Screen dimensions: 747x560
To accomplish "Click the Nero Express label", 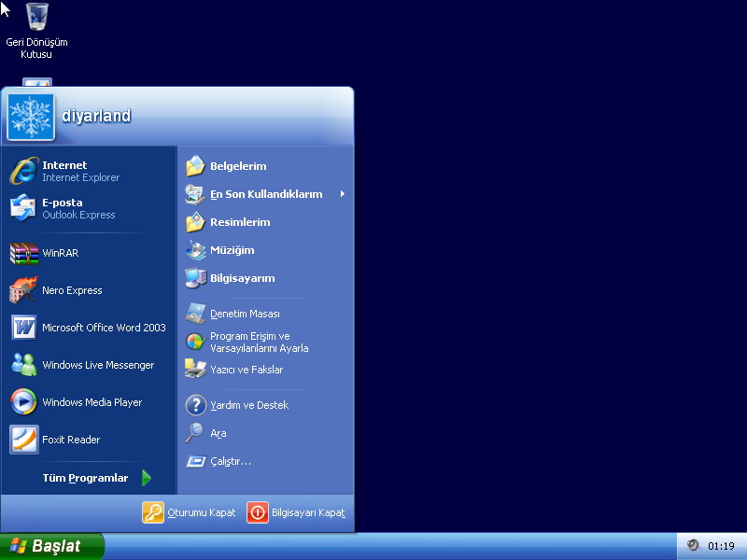I will 72,290.
